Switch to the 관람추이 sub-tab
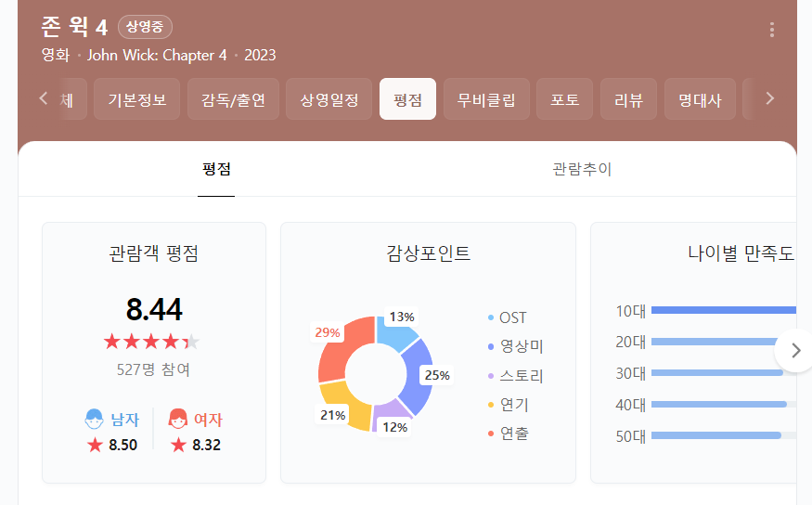This screenshot has width=812, height=505. tap(582, 169)
